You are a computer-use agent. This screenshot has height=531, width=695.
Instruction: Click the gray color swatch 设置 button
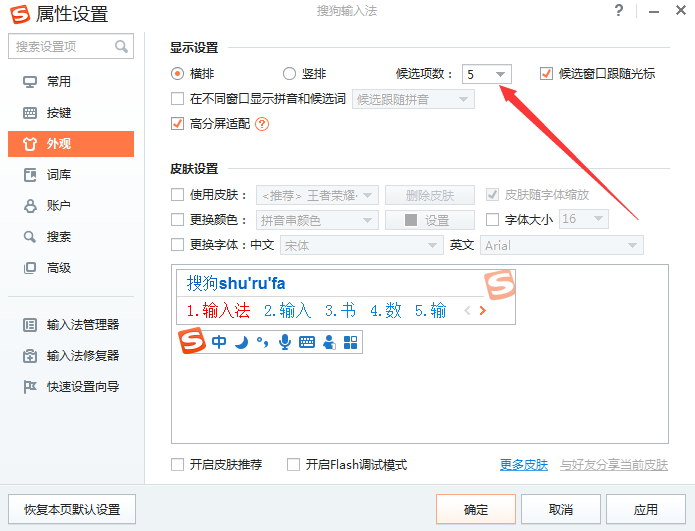click(430, 220)
